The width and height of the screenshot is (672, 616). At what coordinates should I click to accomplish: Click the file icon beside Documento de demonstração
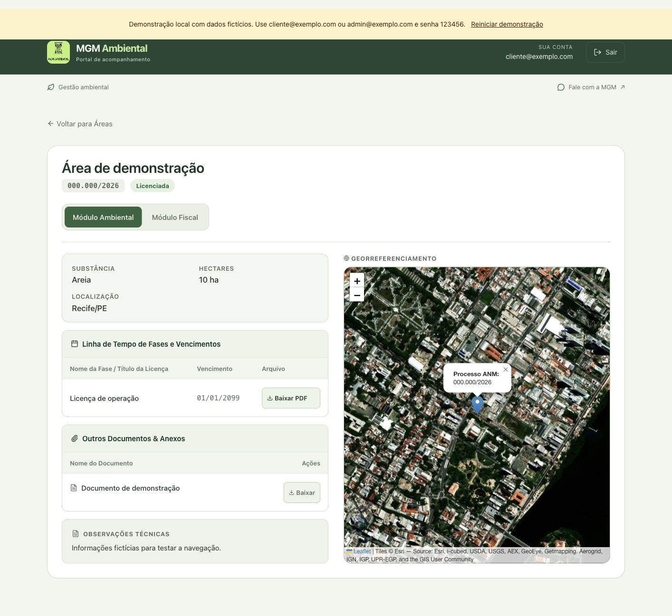[x=74, y=488]
